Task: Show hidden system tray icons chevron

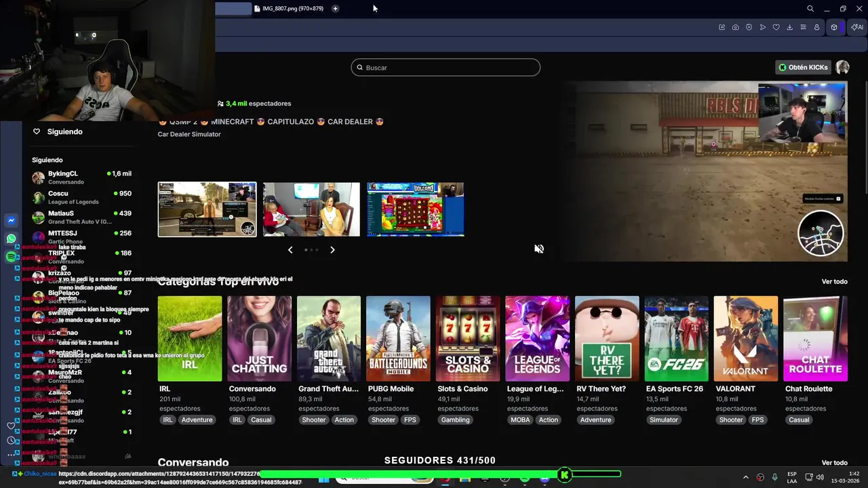Action: 746,477
